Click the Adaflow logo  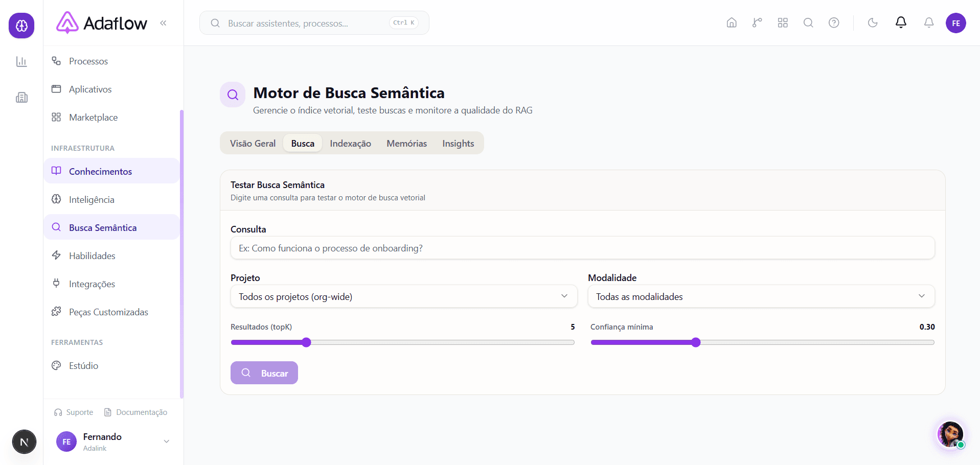[x=102, y=23]
